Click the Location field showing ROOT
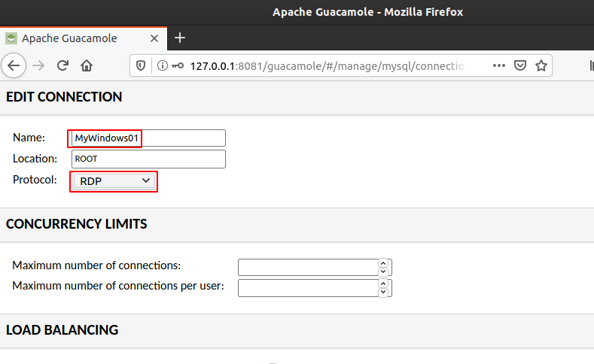Viewport: 594px width, 364px height. click(x=148, y=159)
